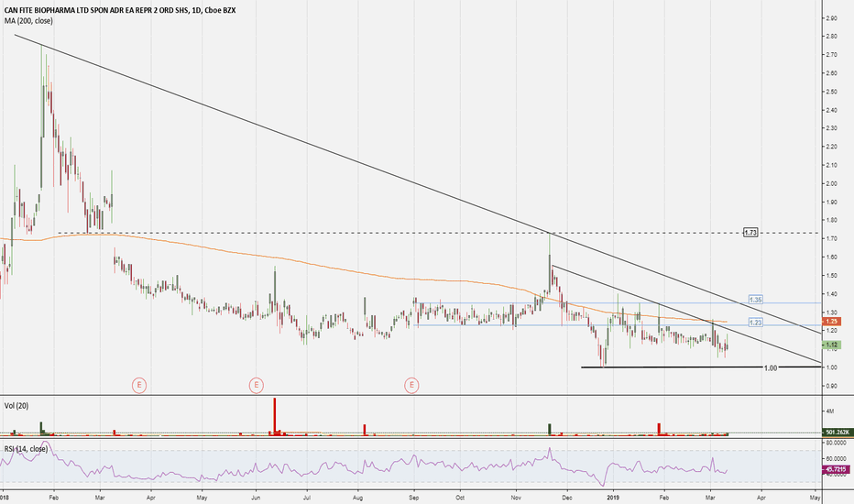Click the 60.0000 RSI axis value

836,459
